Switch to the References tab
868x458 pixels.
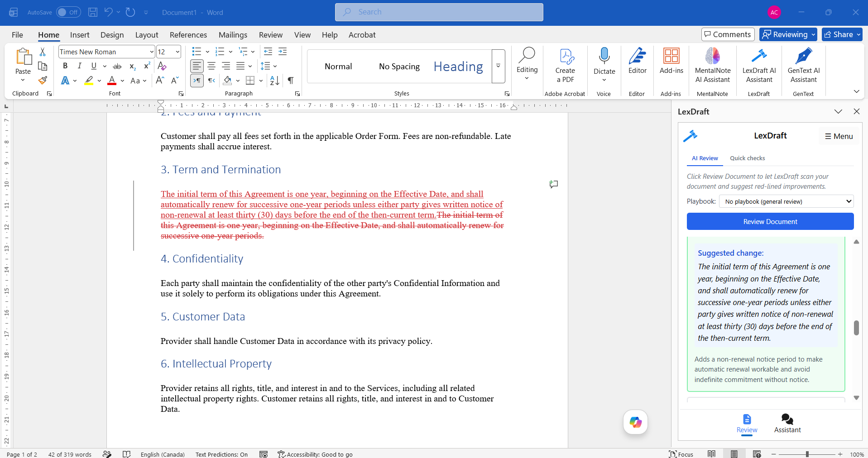(188, 35)
